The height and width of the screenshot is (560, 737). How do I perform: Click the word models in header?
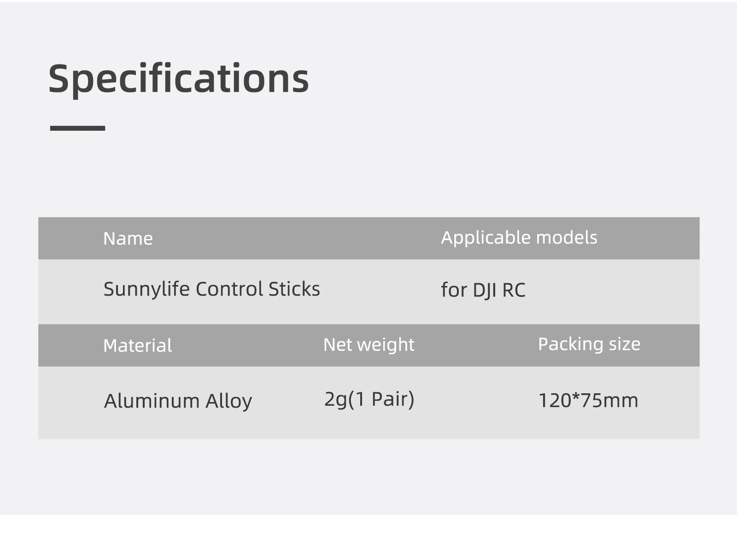567,238
